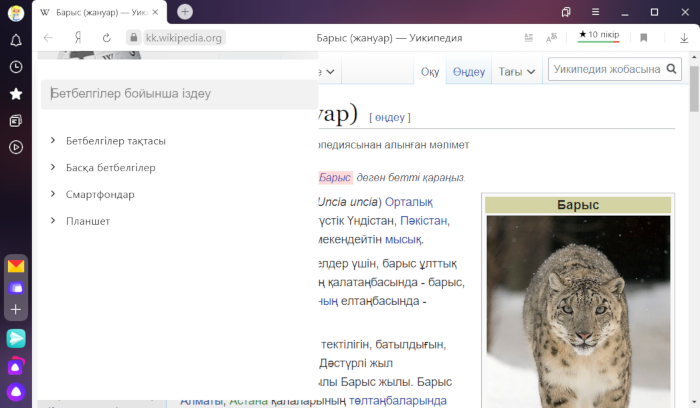This screenshot has height=408, width=700.
Task: Follow the Орталық link
Action: pyautogui.click(x=408, y=202)
